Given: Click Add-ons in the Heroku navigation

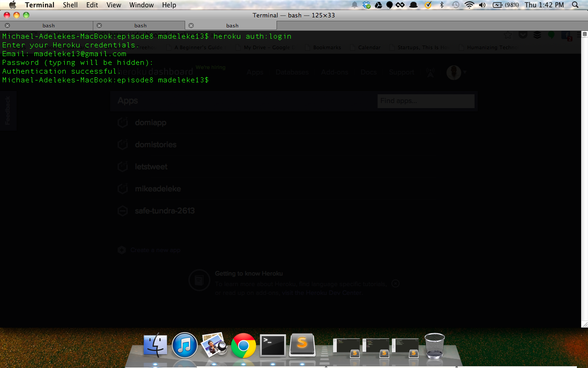Looking at the screenshot, I should tap(334, 72).
